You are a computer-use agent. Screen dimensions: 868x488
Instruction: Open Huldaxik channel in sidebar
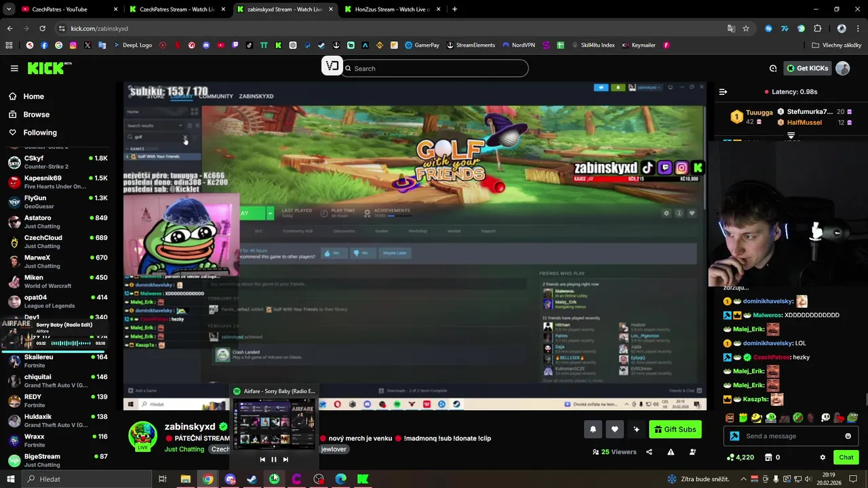[x=58, y=421]
